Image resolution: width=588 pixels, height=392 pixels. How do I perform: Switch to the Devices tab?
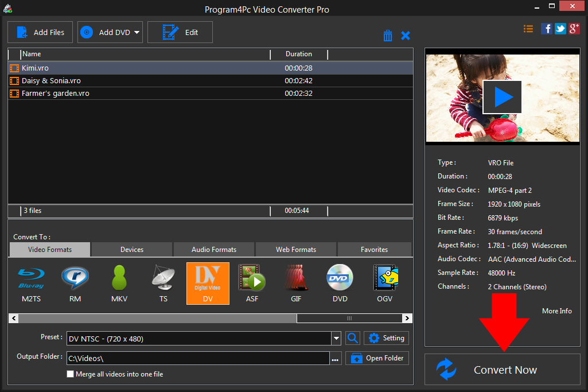(x=132, y=250)
